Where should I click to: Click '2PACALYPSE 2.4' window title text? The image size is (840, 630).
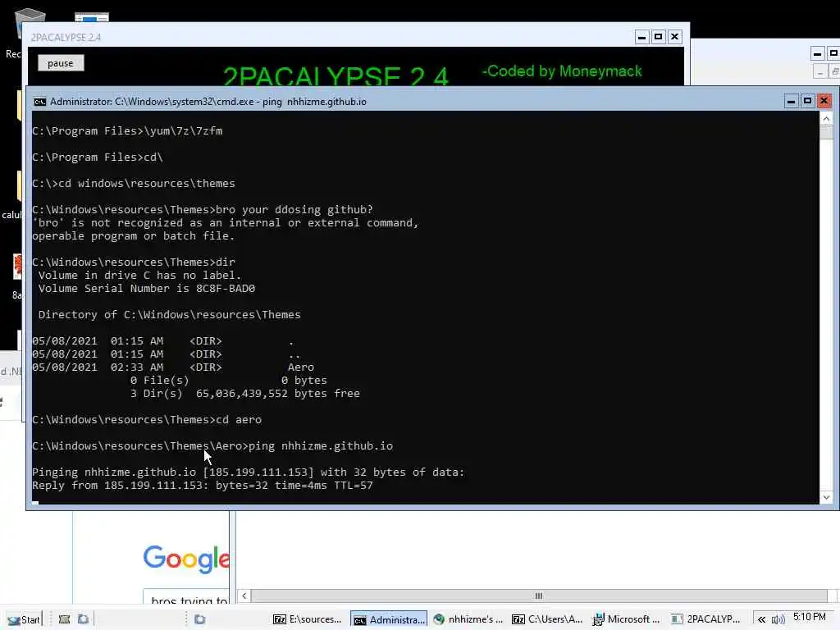tap(66, 38)
